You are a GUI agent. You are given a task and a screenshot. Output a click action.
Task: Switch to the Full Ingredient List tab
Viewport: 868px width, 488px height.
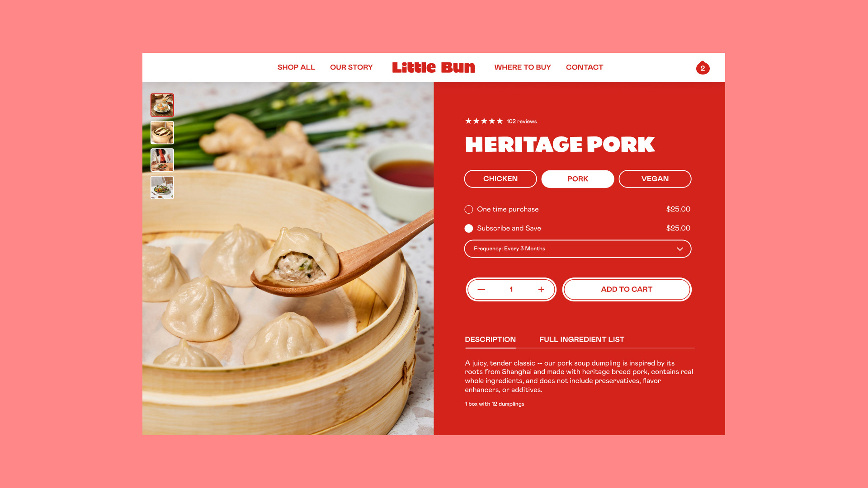tap(582, 339)
